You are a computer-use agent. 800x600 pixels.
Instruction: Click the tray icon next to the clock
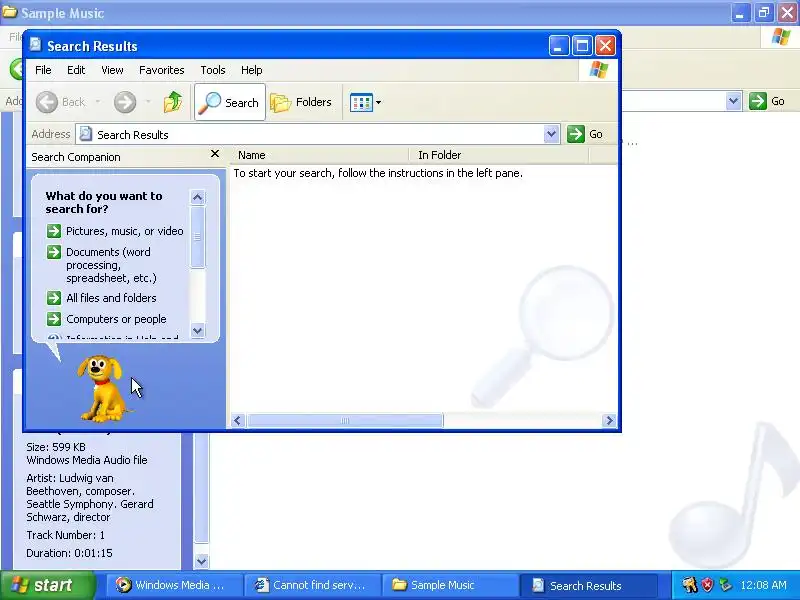point(725,585)
